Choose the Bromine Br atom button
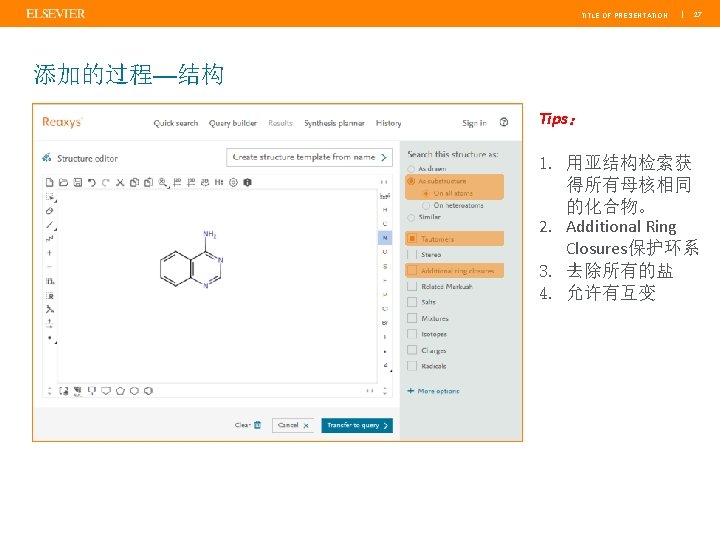Image resolution: width=720 pixels, height=540 pixels. tap(385, 323)
